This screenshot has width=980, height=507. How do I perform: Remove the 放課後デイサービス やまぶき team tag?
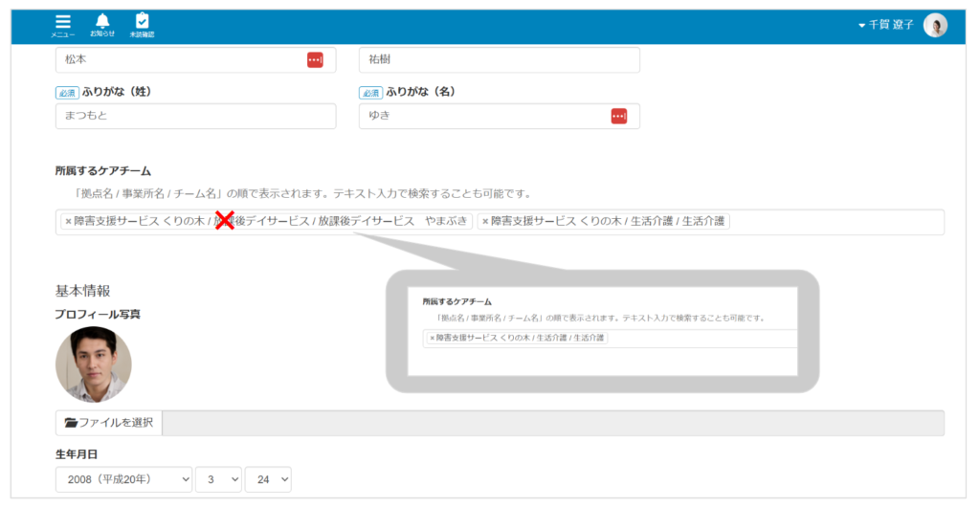(68, 222)
